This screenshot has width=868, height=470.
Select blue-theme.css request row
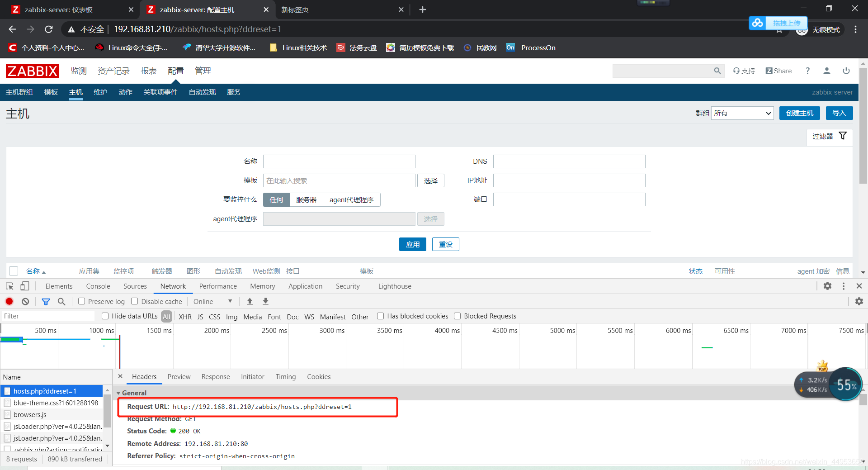coord(52,403)
